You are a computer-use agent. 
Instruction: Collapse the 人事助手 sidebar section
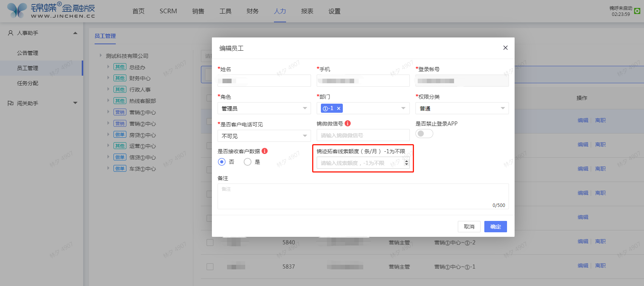click(x=75, y=33)
